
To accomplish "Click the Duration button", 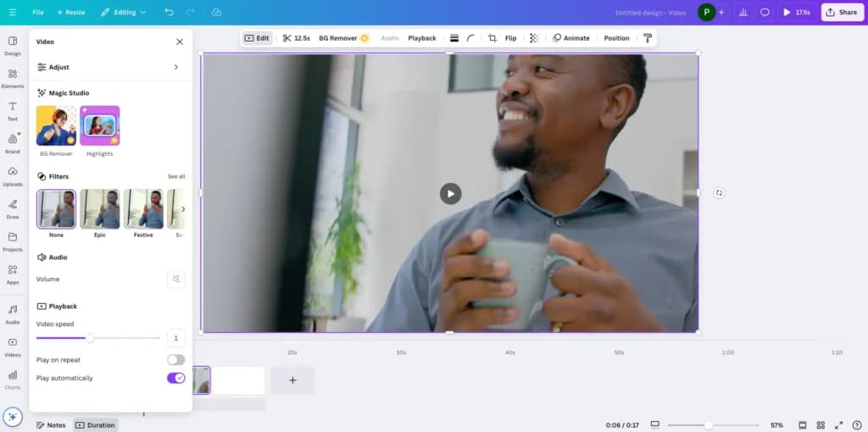I will tap(95, 425).
